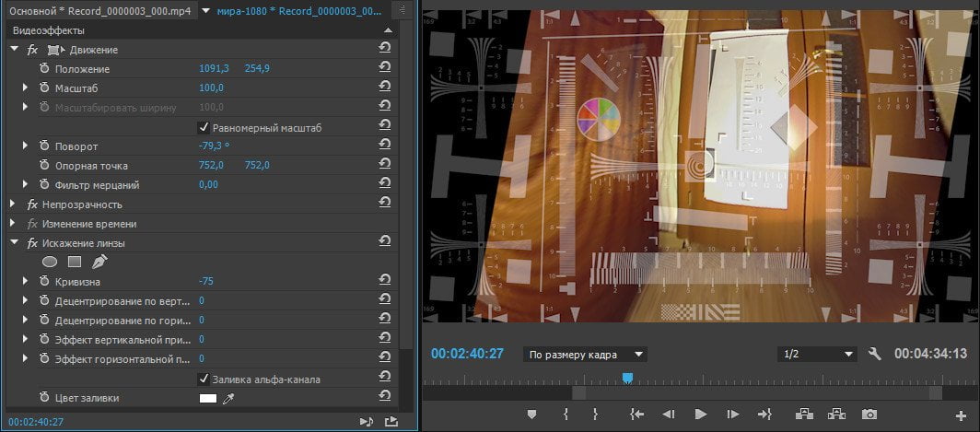
Task: Uncheck Равномерный масштаб checkbox
Action: click(x=204, y=127)
